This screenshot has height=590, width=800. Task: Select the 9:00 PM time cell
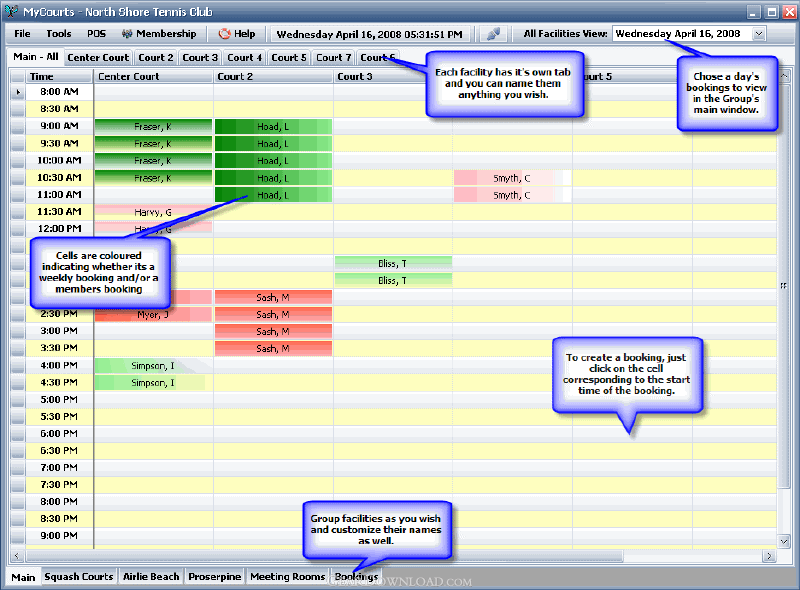(59, 535)
